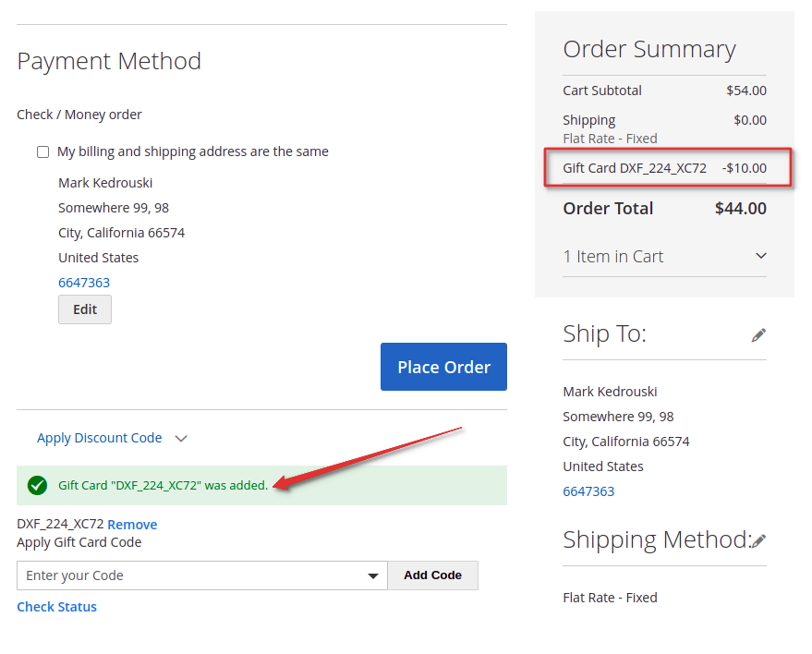Toggle billing and shipping address same checkbox
This screenshot has width=812, height=654.
coord(43,151)
